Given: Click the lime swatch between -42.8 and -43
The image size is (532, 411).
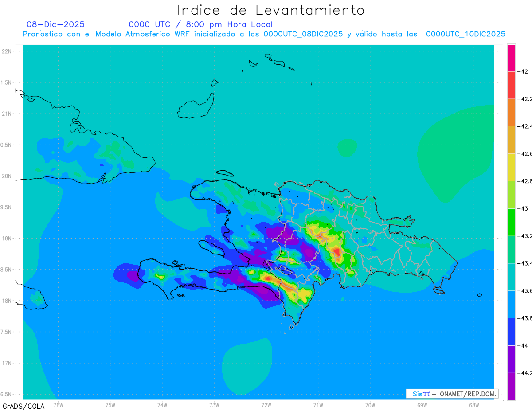Looking at the screenshot, I should (x=511, y=195).
